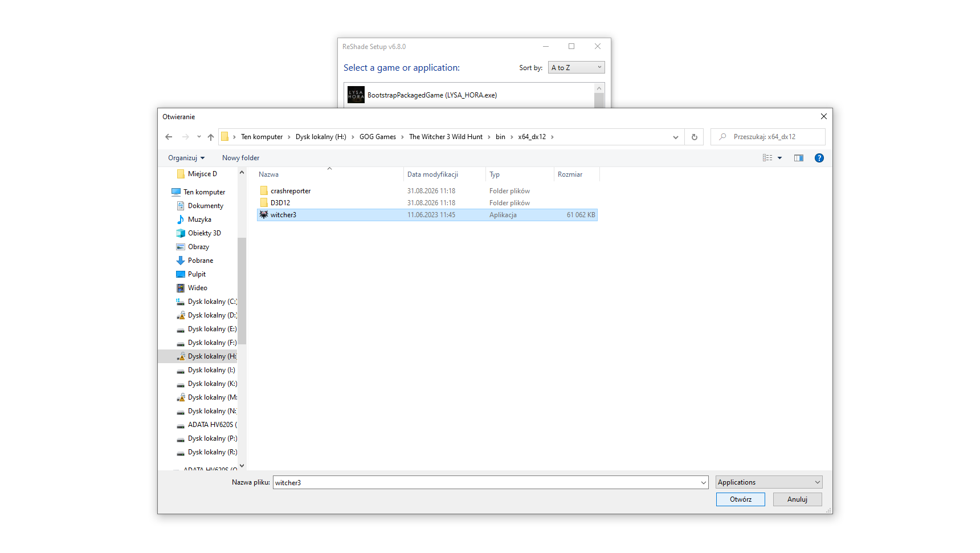
Task: Navigate to Dysk lokalny (H:) breadcrumb
Action: [x=321, y=137]
